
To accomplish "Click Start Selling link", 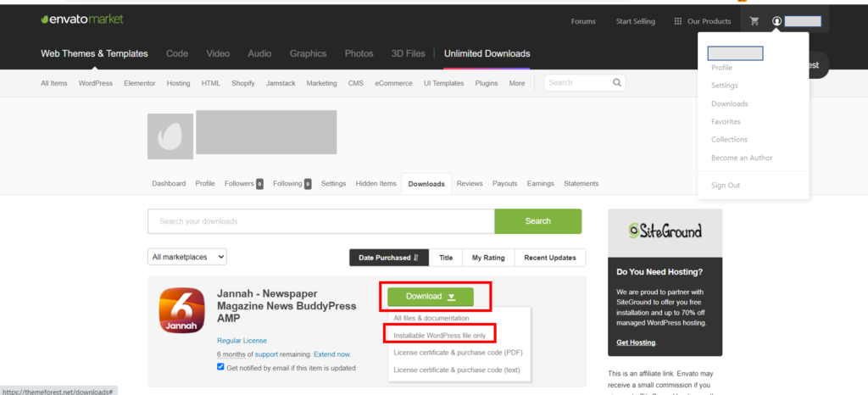I will click(x=636, y=21).
